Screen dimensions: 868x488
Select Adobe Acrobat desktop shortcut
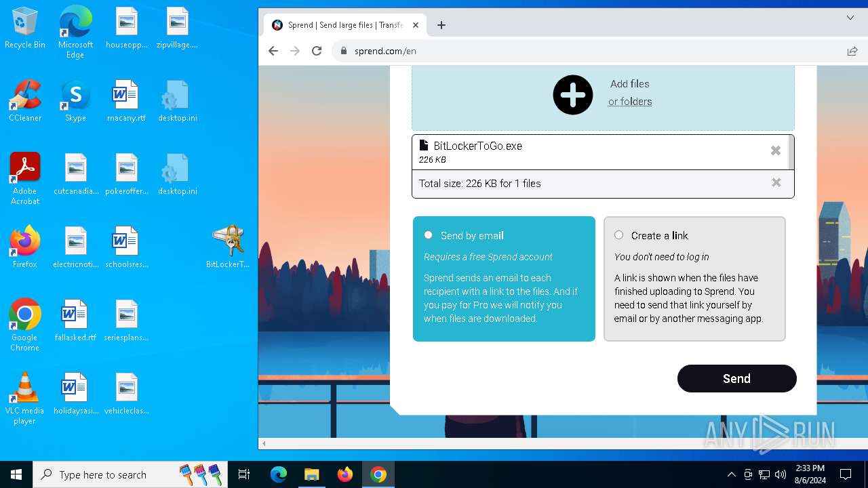(25, 179)
